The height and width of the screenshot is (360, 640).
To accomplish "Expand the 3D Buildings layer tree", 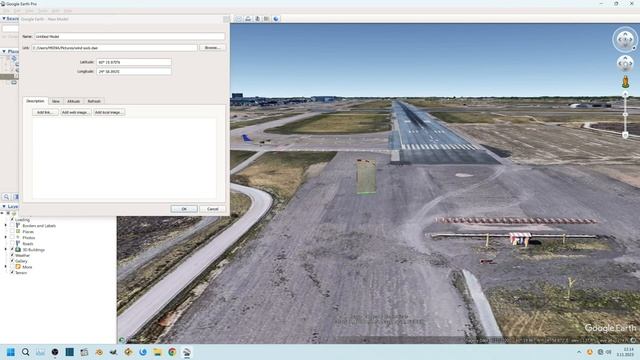I will tap(6, 249).
